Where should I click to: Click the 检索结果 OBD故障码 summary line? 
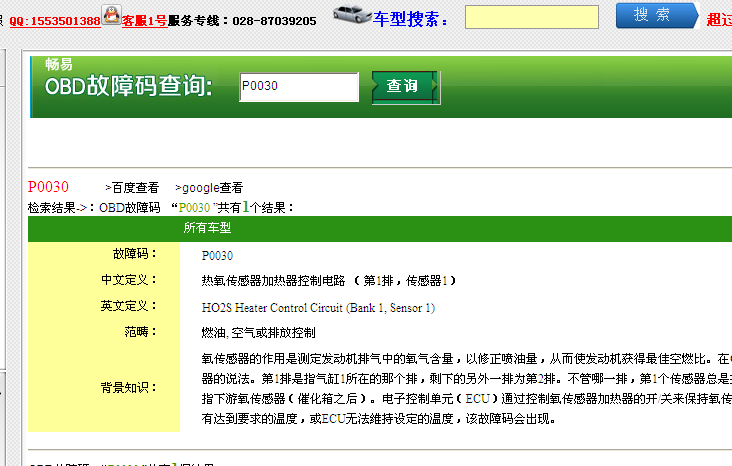(x=162, y=207)
